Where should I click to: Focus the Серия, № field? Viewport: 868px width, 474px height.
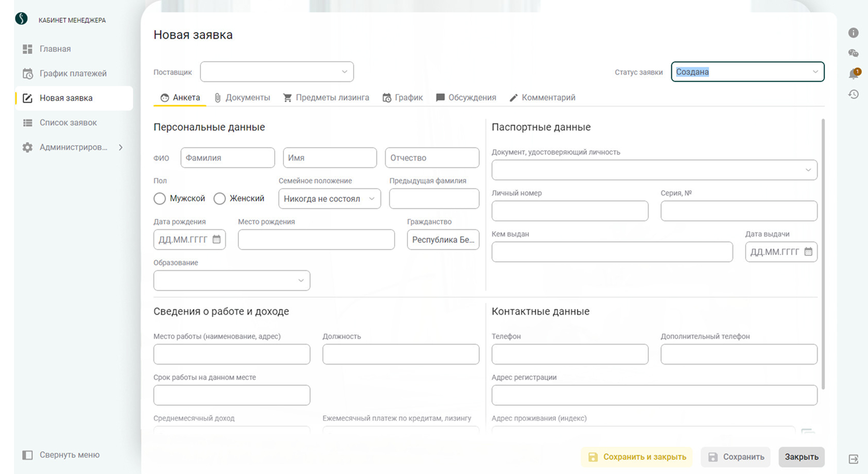(x=739, y=211)
